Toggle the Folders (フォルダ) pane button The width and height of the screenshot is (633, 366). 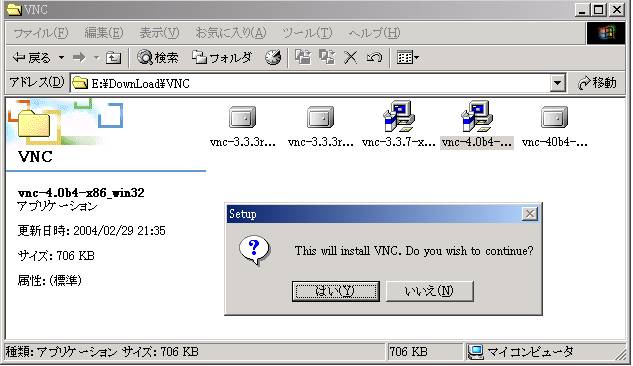[221, 58]
